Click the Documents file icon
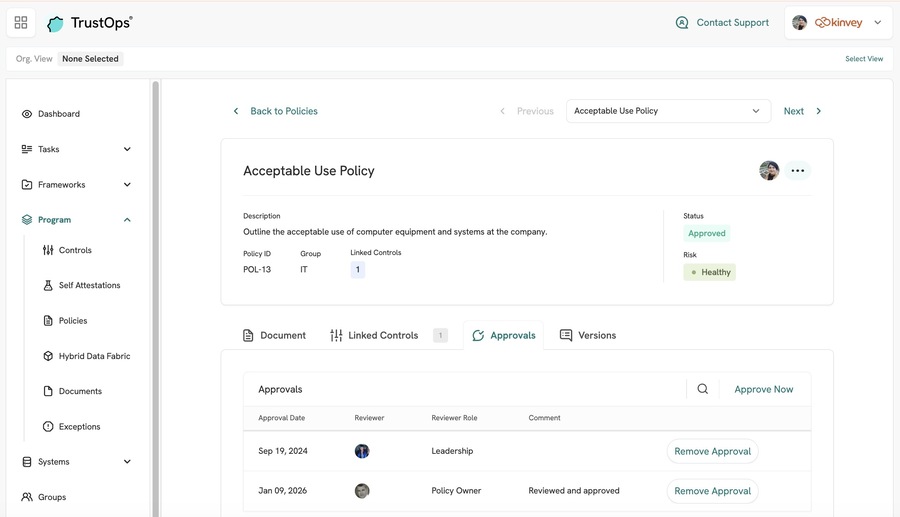Image resolution: width=900 pixels, height=517 pixels. point(48,391)
